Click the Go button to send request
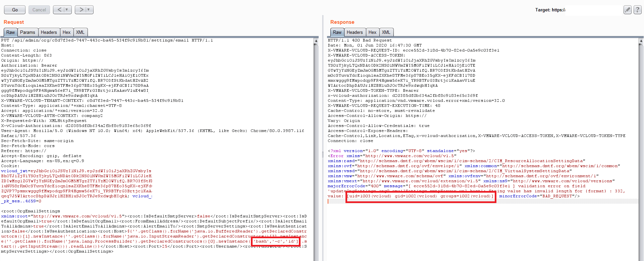This screenshot has width=644, height=261. click(x=15, y=10)
